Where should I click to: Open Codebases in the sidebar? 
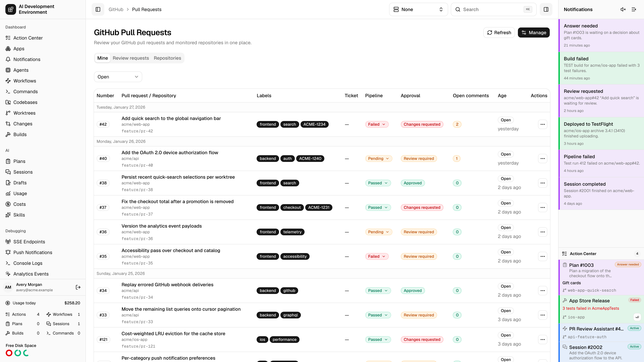43,102
